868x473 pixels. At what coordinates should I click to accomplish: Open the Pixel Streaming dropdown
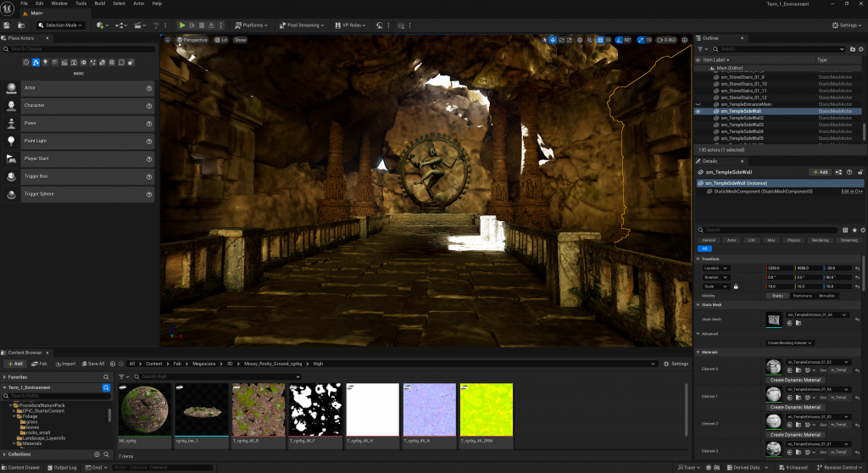pyautogui.click(x=301, y=25)
